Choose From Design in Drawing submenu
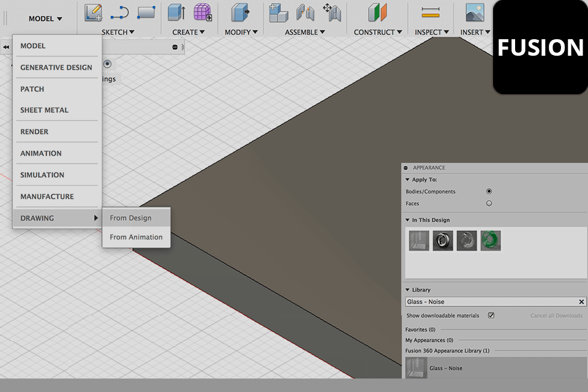 tap(130, 218)
